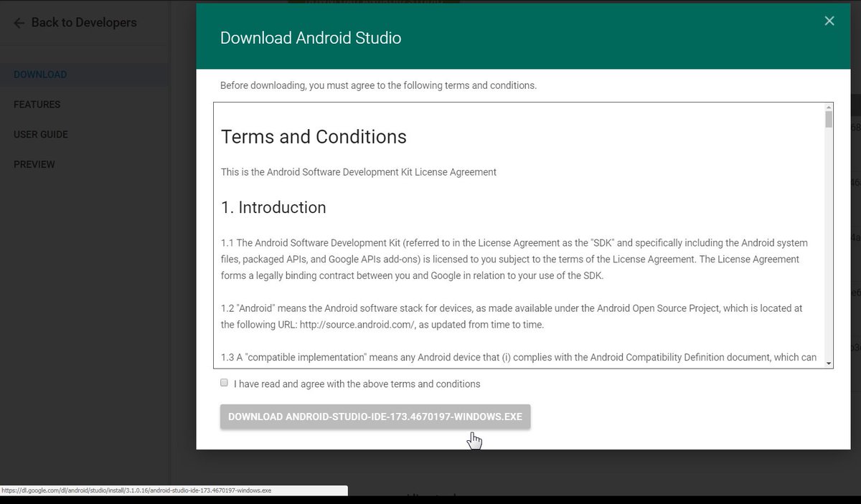Screen dimensions: 861x504
Task: Open the FEATURES sidebar section
Action: tap(37, 105)
